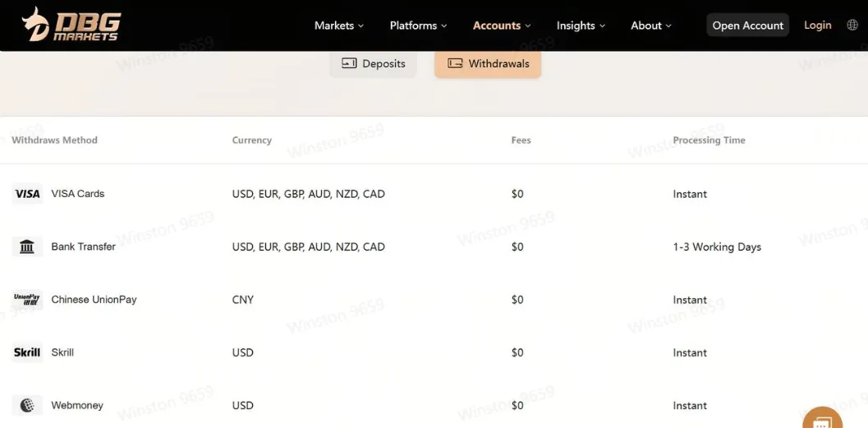Image resolution: width=868 pixels, height=428 pixels.
Task: Click the Withdrawals tab wallet icon
Action: [455, 63]
